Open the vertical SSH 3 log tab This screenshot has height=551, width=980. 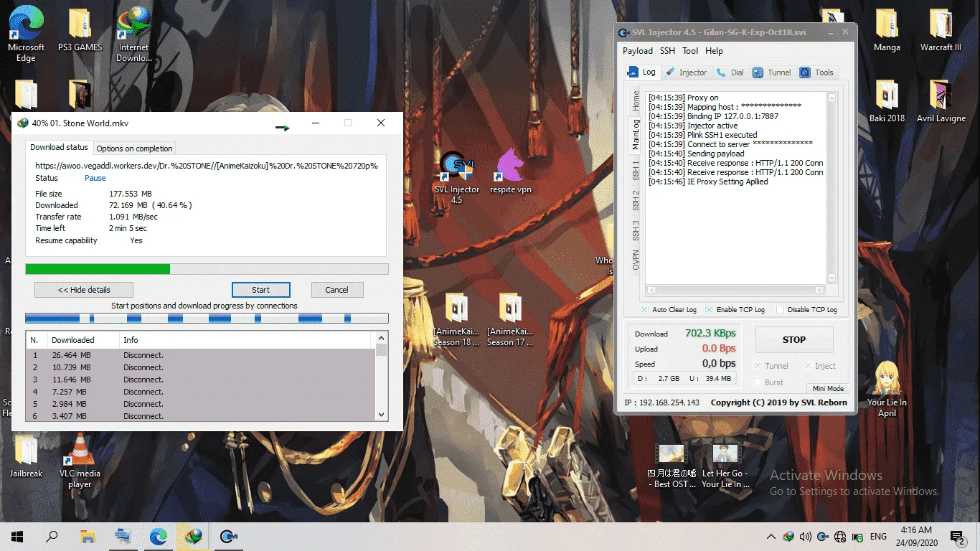click(636, 230)
